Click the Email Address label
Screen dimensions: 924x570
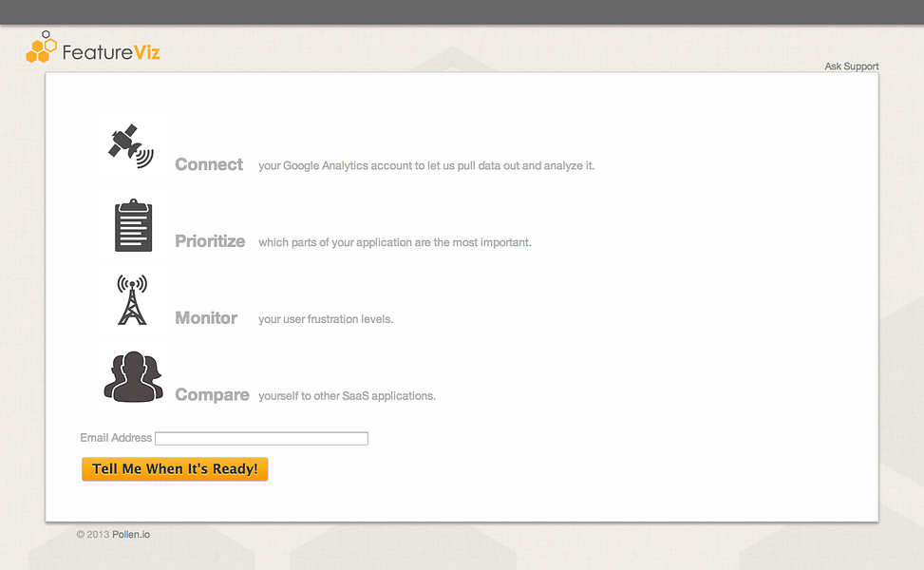pyautogui.click(x=116, y=438)
